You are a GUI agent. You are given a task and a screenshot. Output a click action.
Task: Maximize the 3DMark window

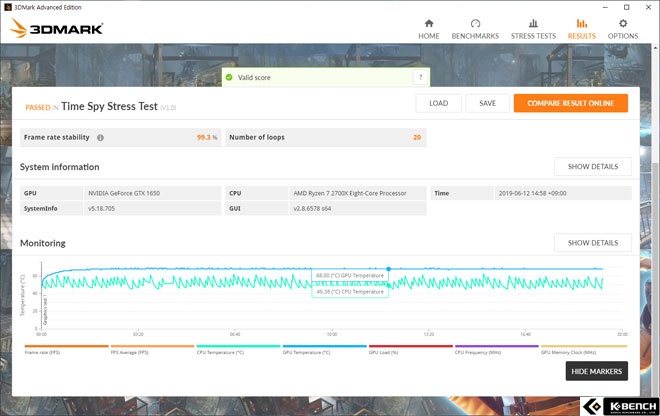pyautogui.click(x=626, y=7)
